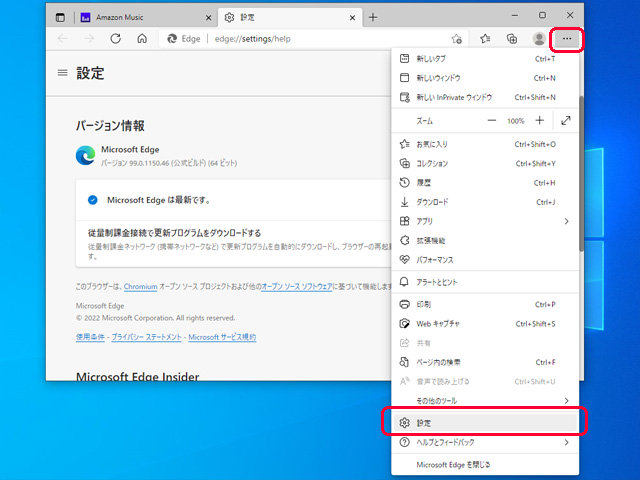Open 新しい InPrivate ウィンドウ
Screen dimensions: 640x480
coord(485,97)
